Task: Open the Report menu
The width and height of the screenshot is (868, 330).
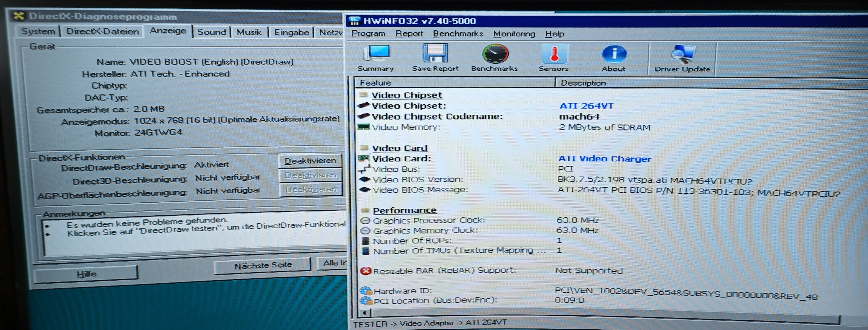Action: pyautogui.click(x=409, y=34)
